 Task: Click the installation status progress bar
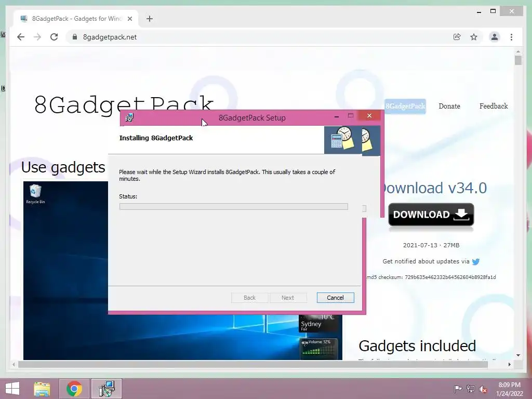[233, 206]
